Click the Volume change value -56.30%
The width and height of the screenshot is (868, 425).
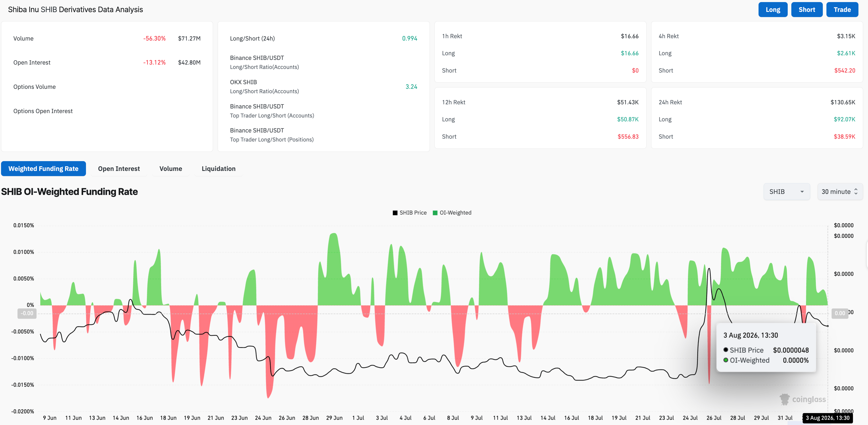pyautogui.click(x=154, y=38)
